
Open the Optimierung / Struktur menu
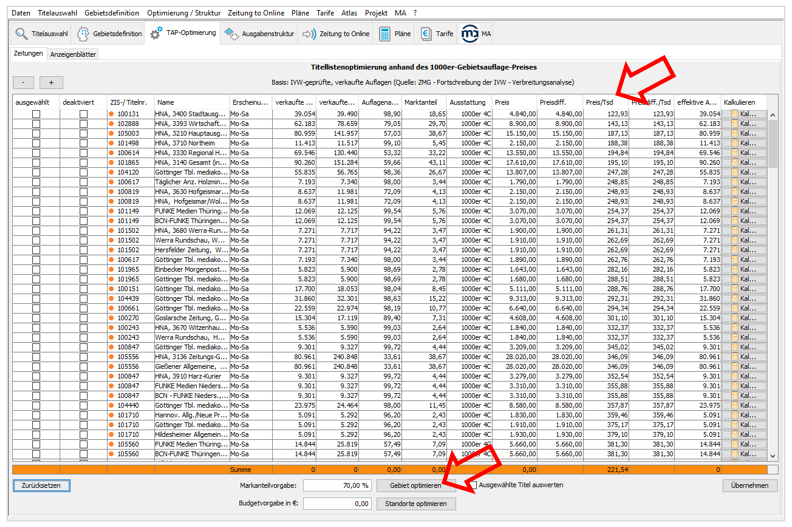click(185, 11)
